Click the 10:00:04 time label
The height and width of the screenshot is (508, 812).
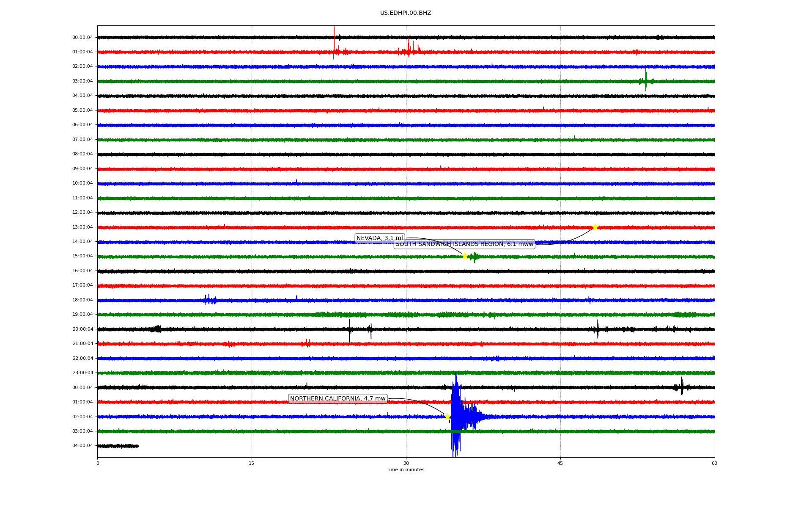[82, 183]
